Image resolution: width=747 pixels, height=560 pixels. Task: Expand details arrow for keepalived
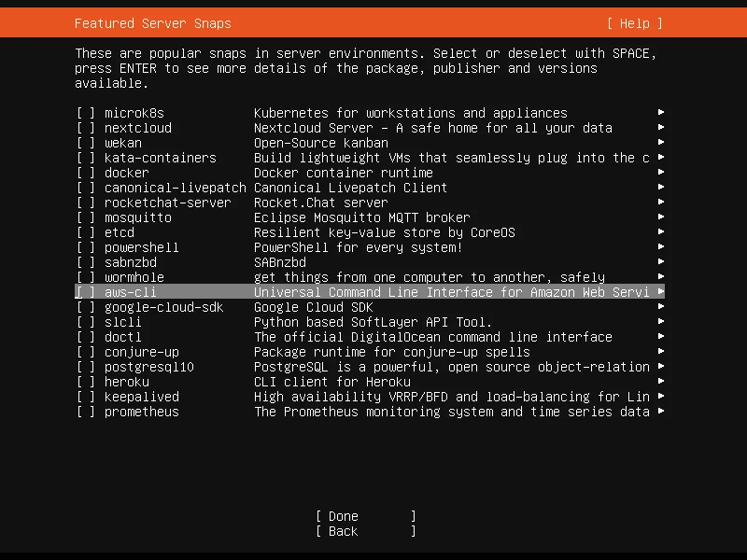[x=661, y=396]
